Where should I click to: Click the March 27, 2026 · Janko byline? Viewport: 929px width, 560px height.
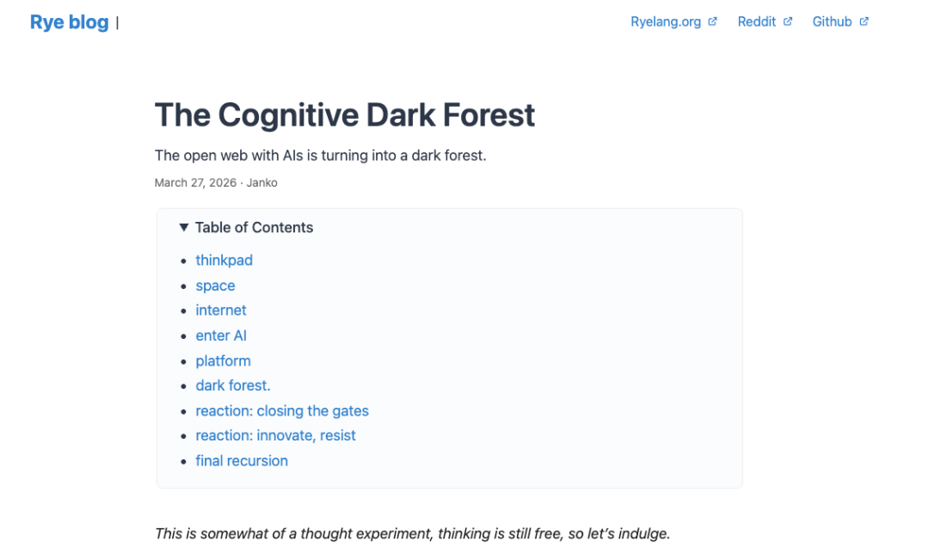[x=216, y=182]
